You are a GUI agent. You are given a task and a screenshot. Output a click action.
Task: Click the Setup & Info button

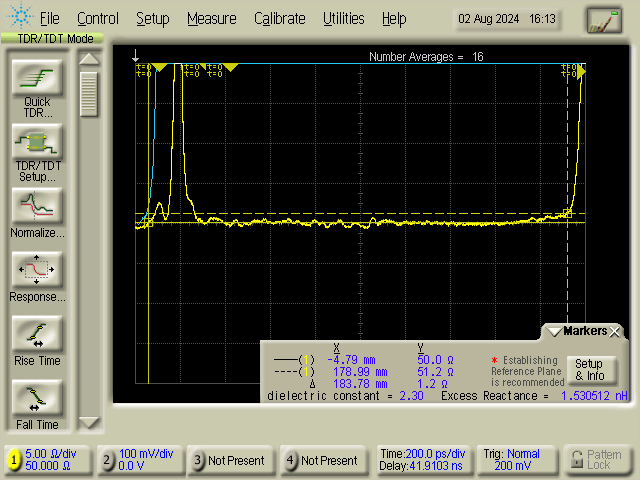(588, 370)
